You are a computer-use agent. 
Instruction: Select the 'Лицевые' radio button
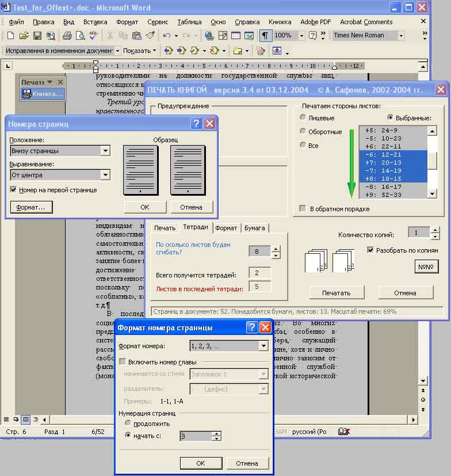coord(303,117)
